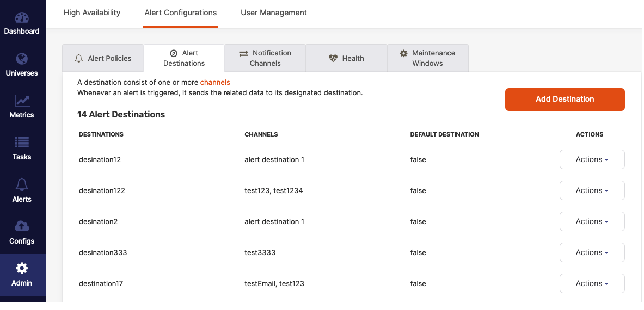This screenshot has height=310, width=644.
Task: Open the User Management tab
Action: point(273,13)
